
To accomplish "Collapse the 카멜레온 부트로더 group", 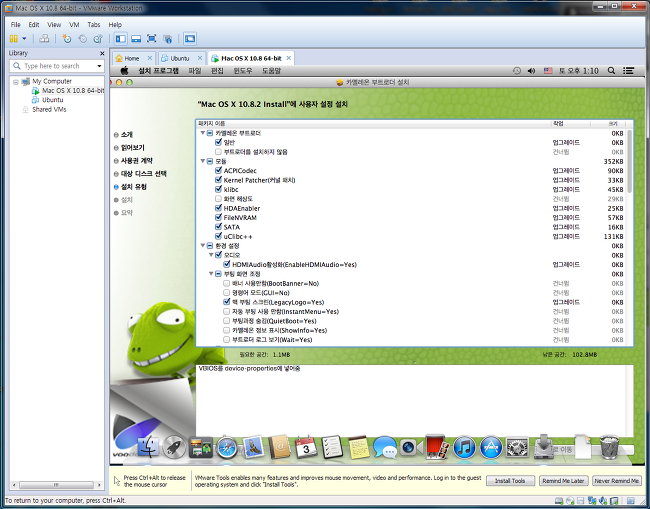I will pyautogui.click(x=203, y=133).
